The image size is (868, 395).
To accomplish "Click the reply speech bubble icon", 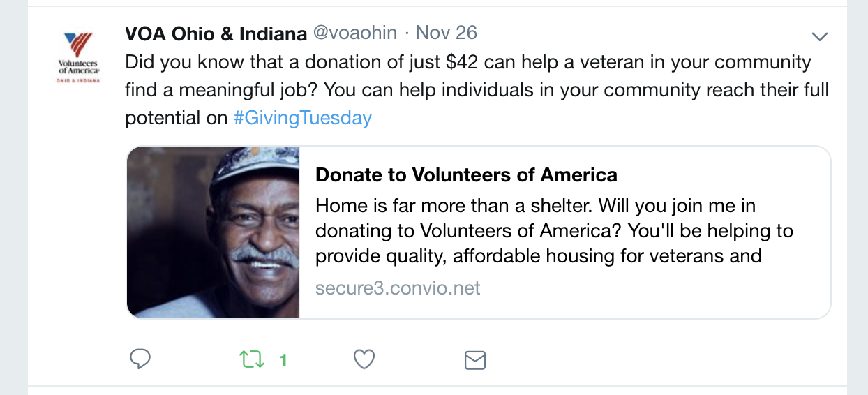I will click(x=140, y=359).
